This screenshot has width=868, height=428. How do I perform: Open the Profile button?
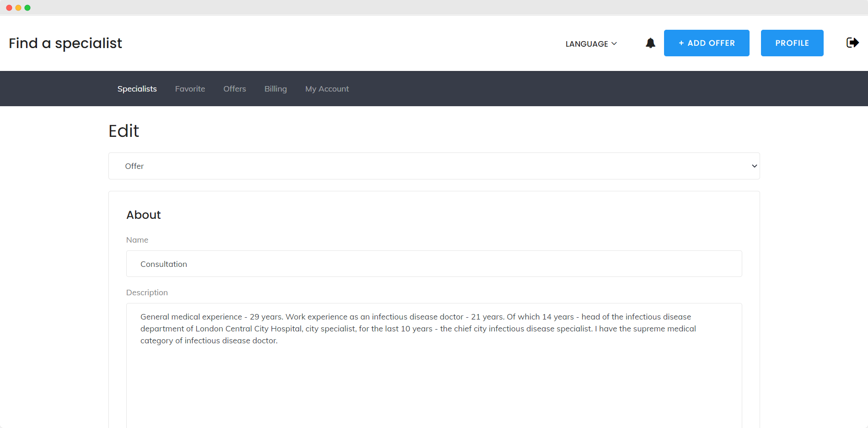coord(792,43)
